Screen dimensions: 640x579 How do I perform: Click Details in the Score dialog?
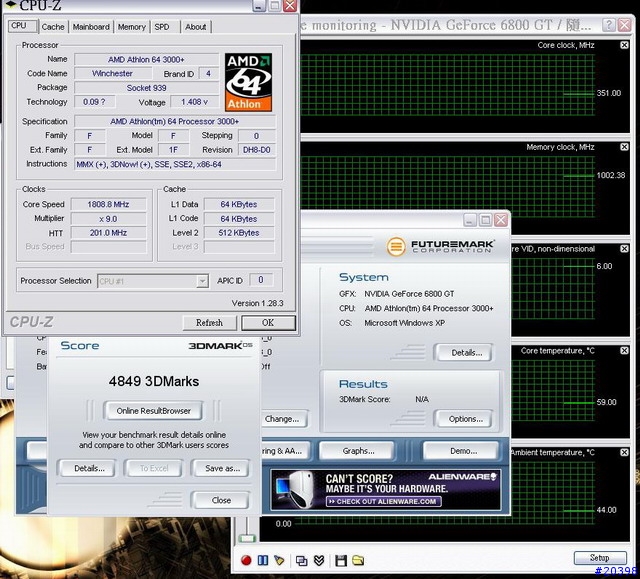[x=89, y=468]
